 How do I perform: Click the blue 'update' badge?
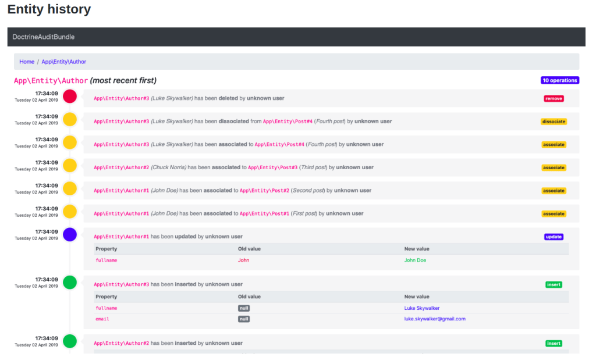pyautogui.click(x=554, y=237)
